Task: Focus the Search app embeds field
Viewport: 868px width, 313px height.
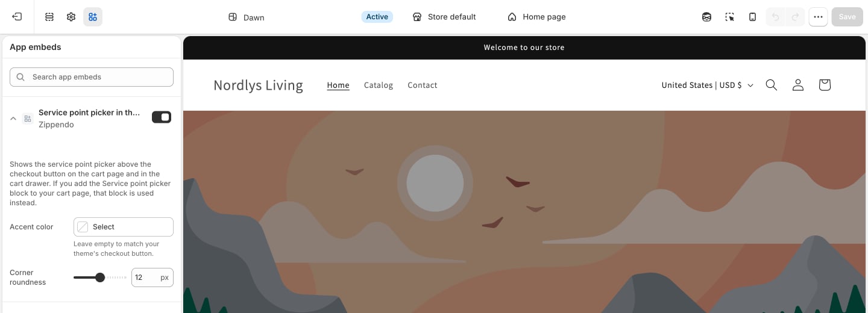Action: point(92,77)
